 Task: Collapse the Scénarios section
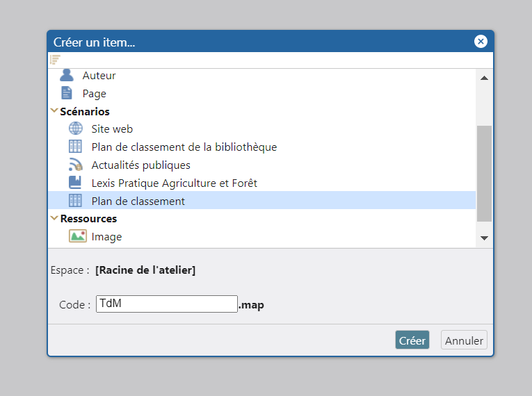pos(54,111)
